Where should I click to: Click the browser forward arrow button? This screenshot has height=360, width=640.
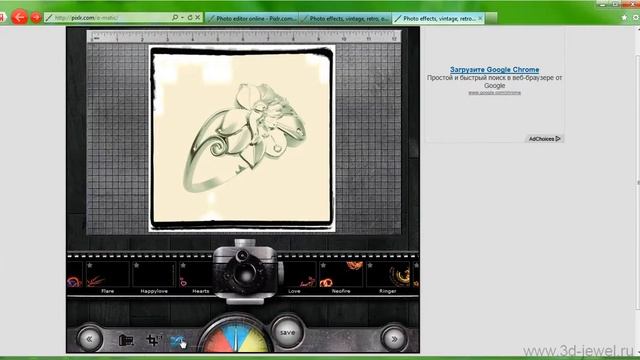(36, 18)
